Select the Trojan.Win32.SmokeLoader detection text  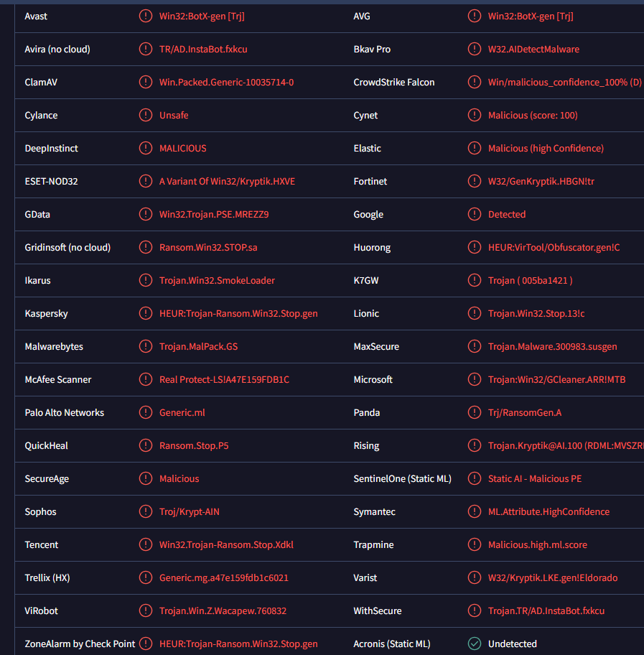[x=217, y=281]
